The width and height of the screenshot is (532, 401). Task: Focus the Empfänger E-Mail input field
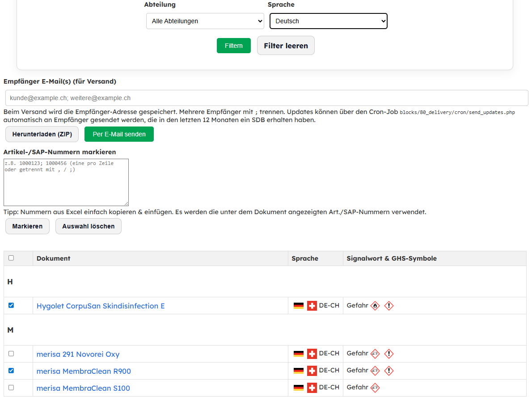pyautogui.click(x=267, y=98)
